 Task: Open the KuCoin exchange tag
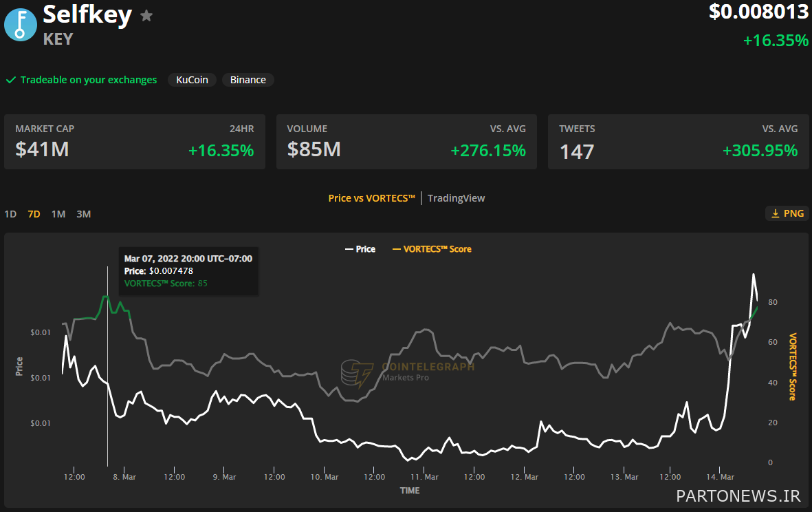(192, 80)
